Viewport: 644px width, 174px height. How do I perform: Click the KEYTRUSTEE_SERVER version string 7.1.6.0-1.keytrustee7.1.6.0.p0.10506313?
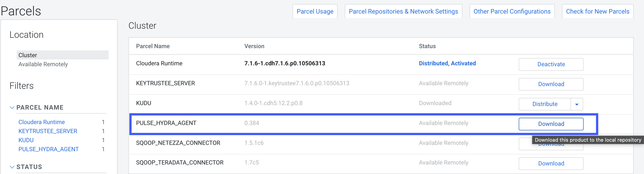coord(297,83)
